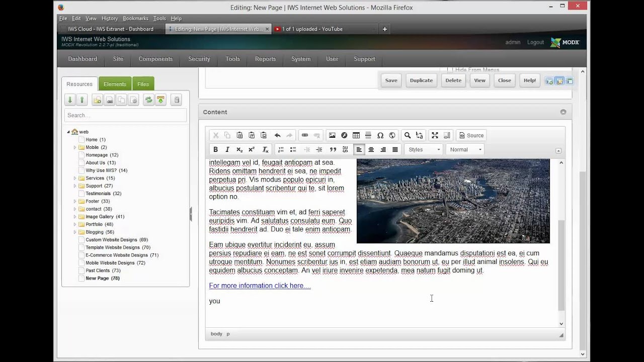Insert a hyperlink with the Link icon
The image size is (644, 362).
pyautogui.click(x=305, y=135)
